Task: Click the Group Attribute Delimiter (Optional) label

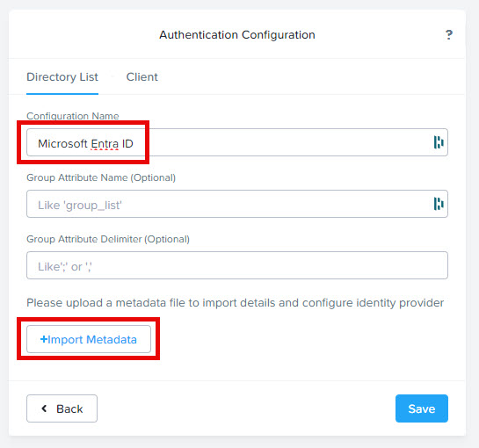Action: (x=108, y=239)
